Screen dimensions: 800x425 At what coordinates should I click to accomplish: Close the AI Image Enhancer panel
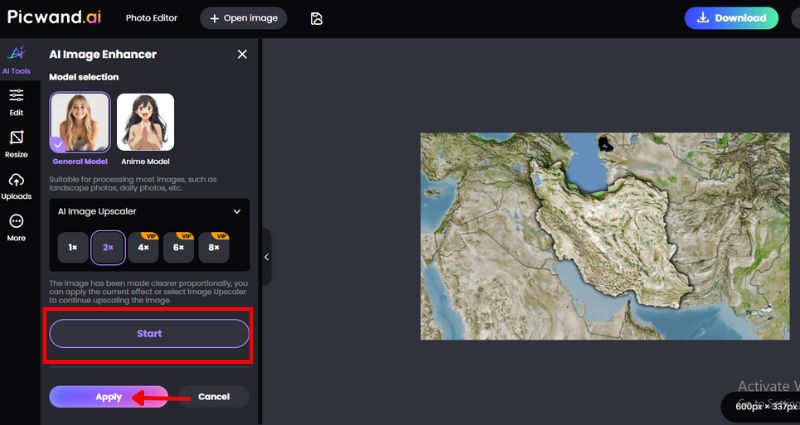coord(242,54)
